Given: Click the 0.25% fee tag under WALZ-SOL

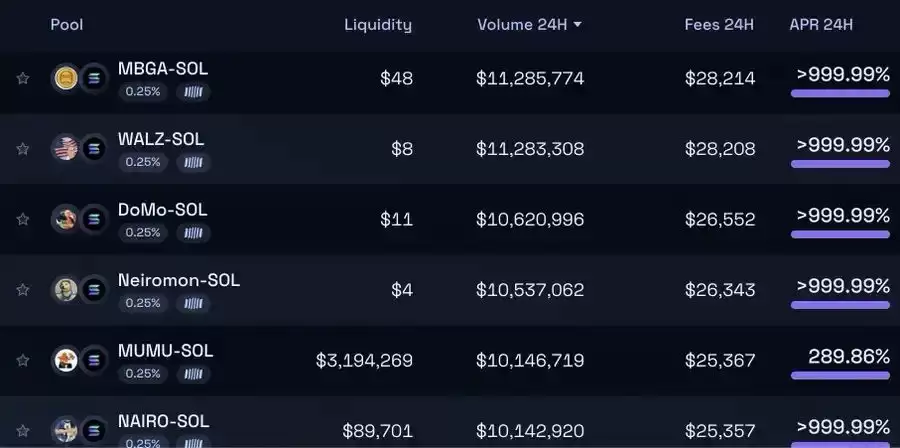Looking at the screenshot, I should pos(143,162).
